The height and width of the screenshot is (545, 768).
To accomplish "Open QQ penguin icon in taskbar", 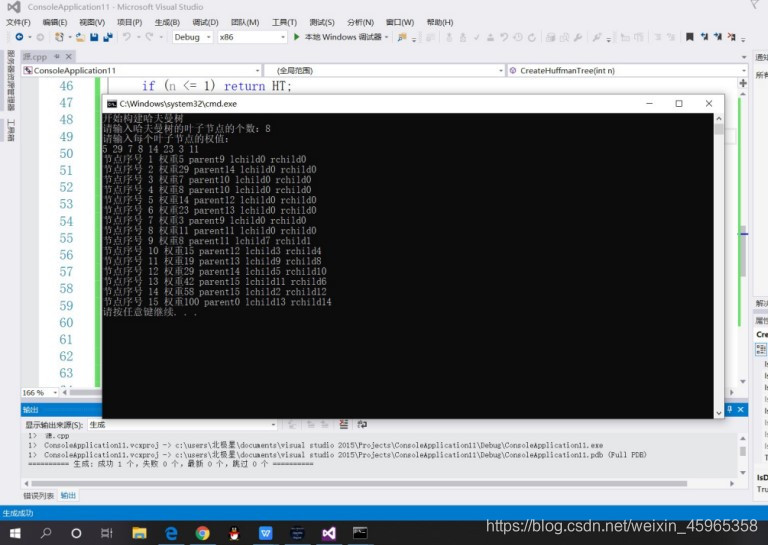I will [x=234, y=533].
